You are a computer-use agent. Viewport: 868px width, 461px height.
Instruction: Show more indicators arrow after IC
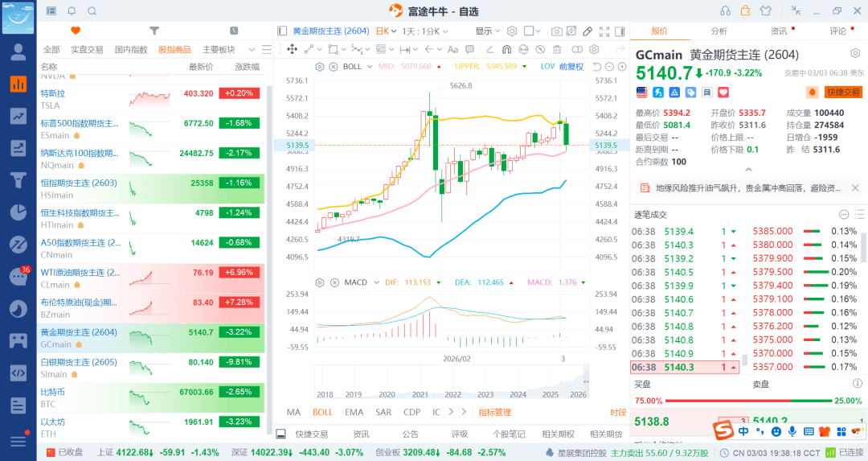[451, 412]
